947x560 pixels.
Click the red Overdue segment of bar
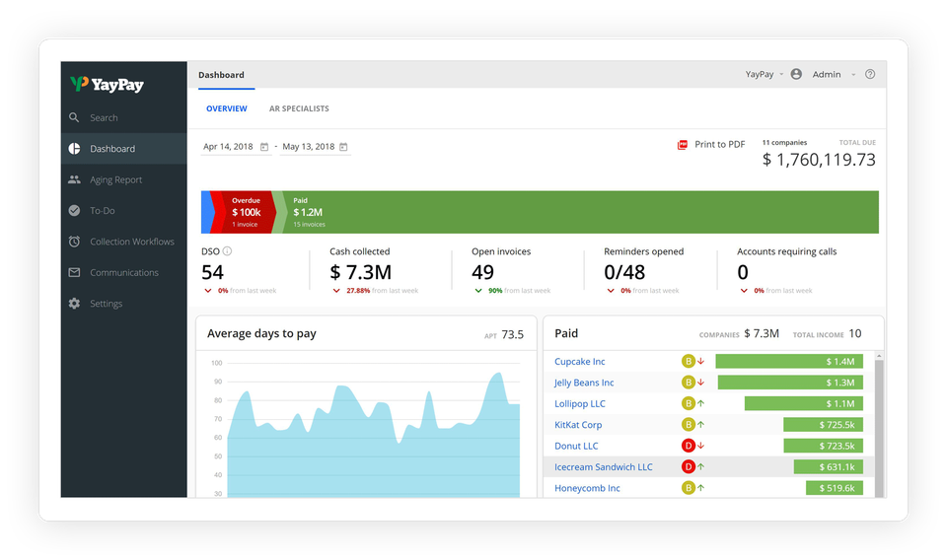tap(245, 212)
